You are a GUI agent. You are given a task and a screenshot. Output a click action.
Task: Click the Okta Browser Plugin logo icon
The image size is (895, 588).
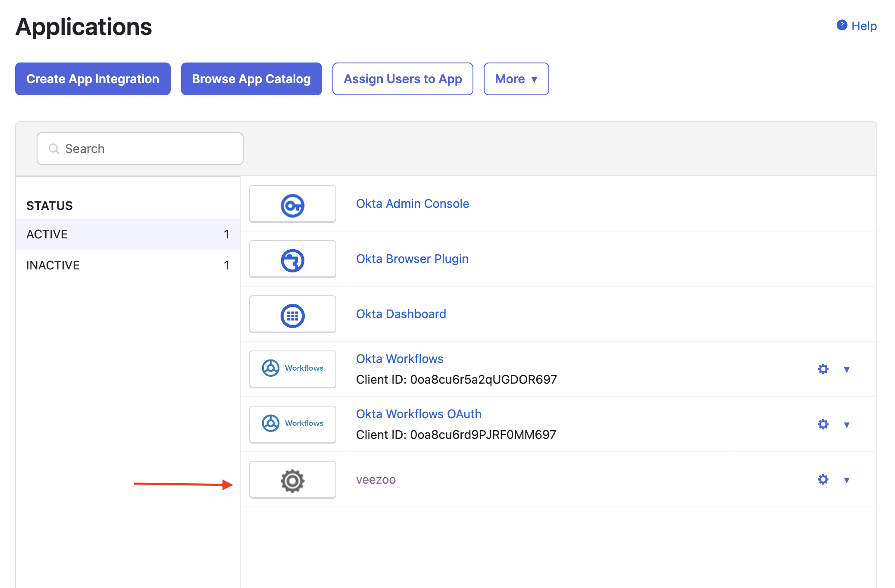click(x=293, y=260)
